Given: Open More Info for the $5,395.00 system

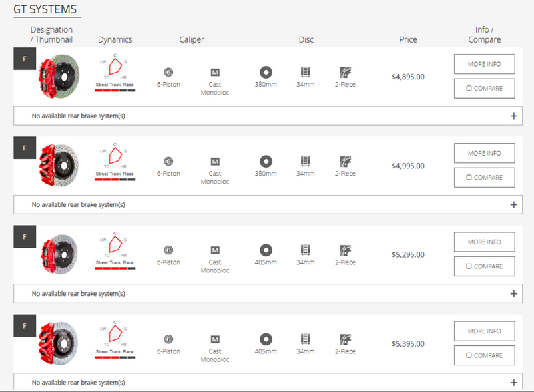Looking at the screenshot, I should (484, 331).
